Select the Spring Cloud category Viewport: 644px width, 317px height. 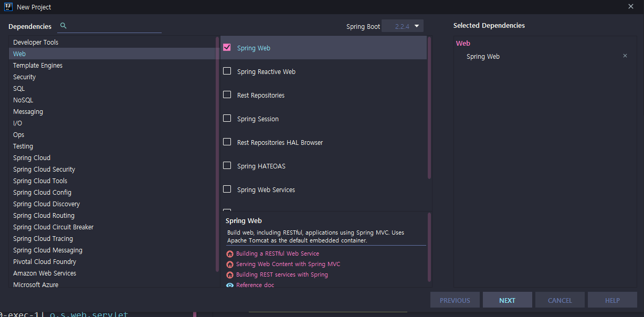tap(112, 157)
